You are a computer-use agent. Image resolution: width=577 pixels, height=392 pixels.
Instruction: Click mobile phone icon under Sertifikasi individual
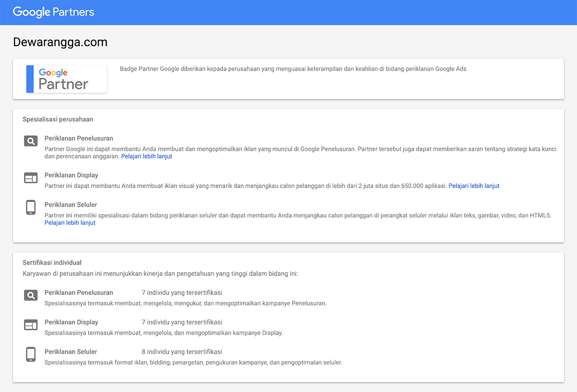(x=31, y=354)
